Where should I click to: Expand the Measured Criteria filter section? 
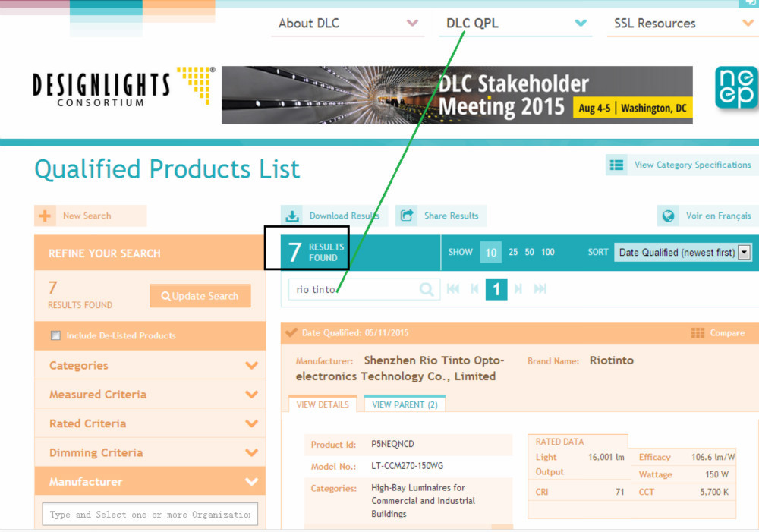150,395
